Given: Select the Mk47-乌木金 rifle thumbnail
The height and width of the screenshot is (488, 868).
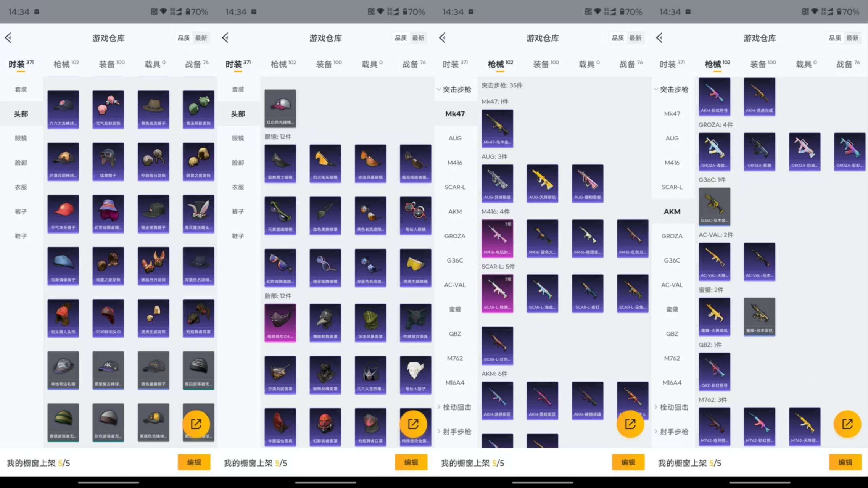Looking at the screenshot, I should tap(498, 128).
